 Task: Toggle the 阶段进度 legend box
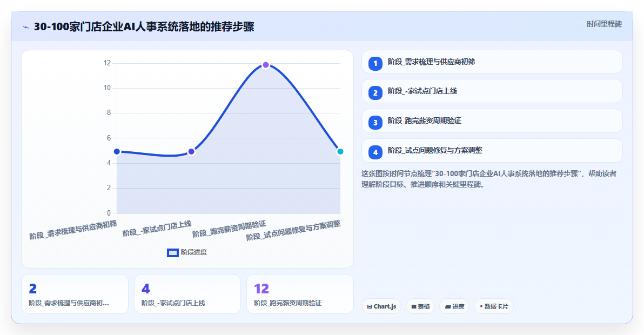coord(172,252)
